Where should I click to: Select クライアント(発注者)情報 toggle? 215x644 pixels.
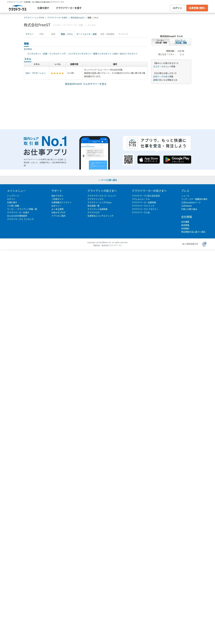181,42
